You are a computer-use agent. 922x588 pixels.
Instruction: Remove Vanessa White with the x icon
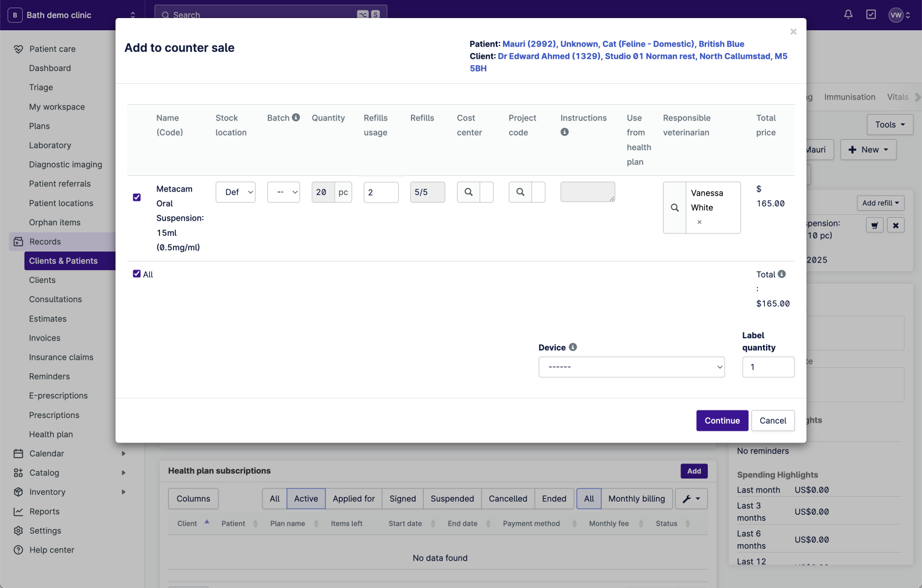click(x=700, y=222)
